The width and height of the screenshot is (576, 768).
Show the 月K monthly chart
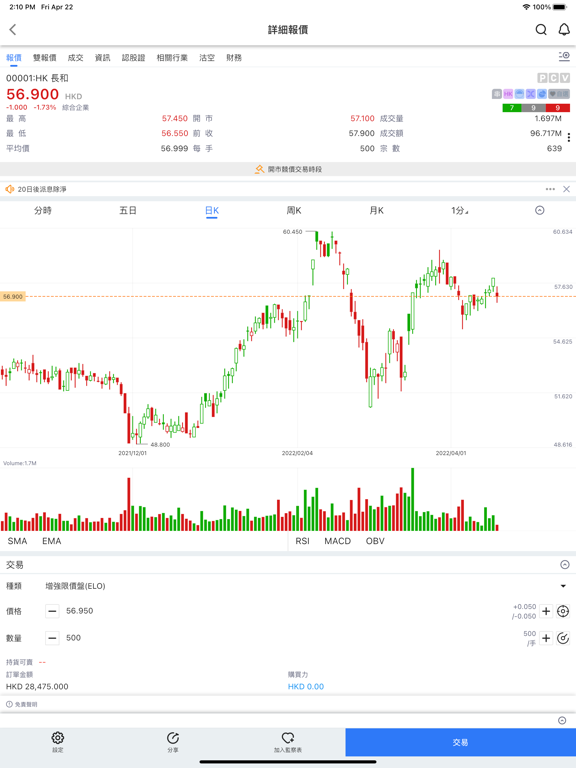[x=377, y=211]
